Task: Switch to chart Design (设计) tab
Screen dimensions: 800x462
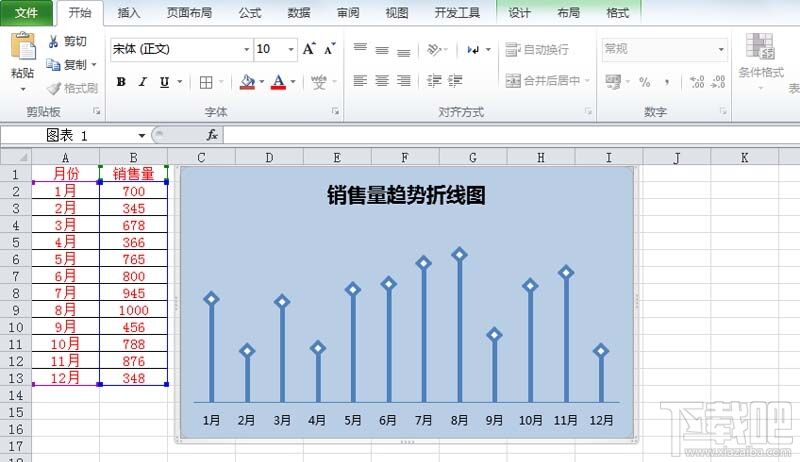Action: point(519,13)
